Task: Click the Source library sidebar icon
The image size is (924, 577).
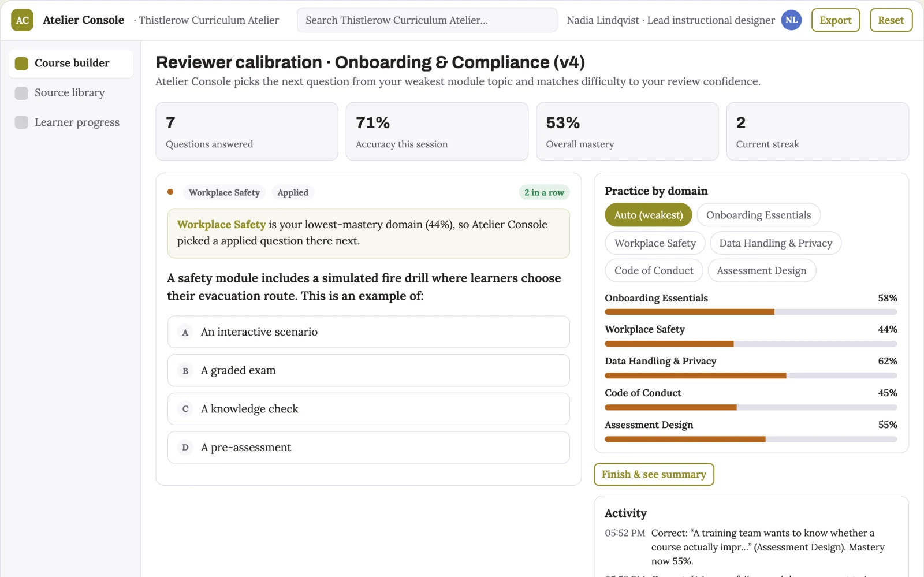Action: click(x=21, y=93)
